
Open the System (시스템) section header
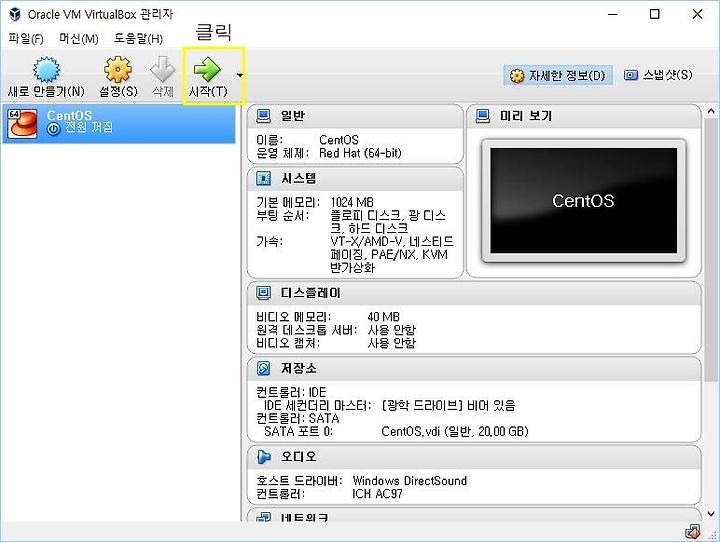tap(355, 179)
